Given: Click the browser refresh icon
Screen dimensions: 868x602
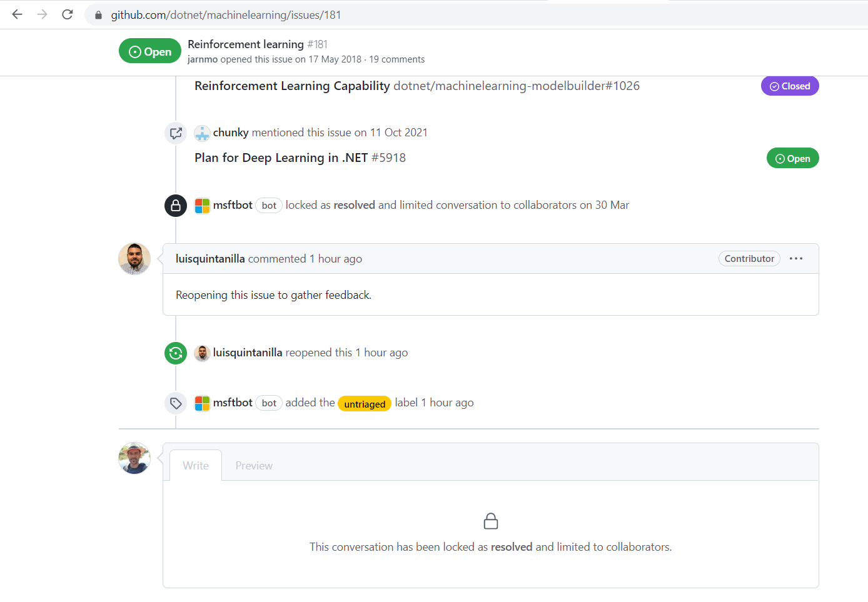Looking at the screenshot, I should click(67, 14).
